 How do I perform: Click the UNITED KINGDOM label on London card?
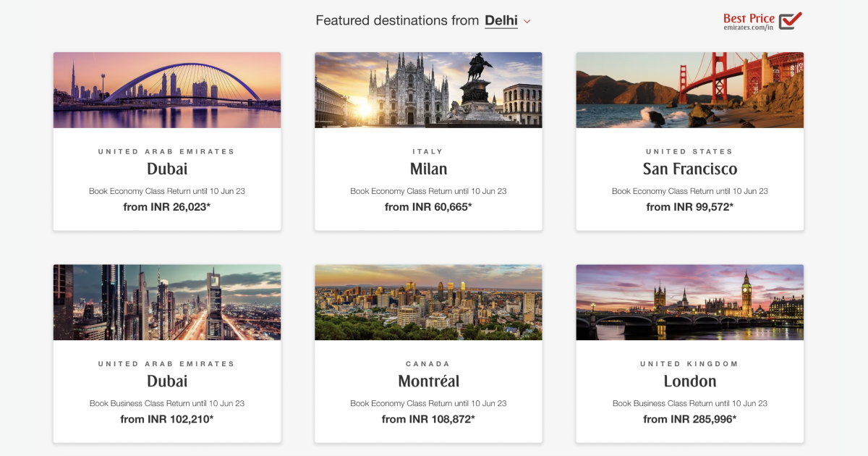(x=689, y=363)
